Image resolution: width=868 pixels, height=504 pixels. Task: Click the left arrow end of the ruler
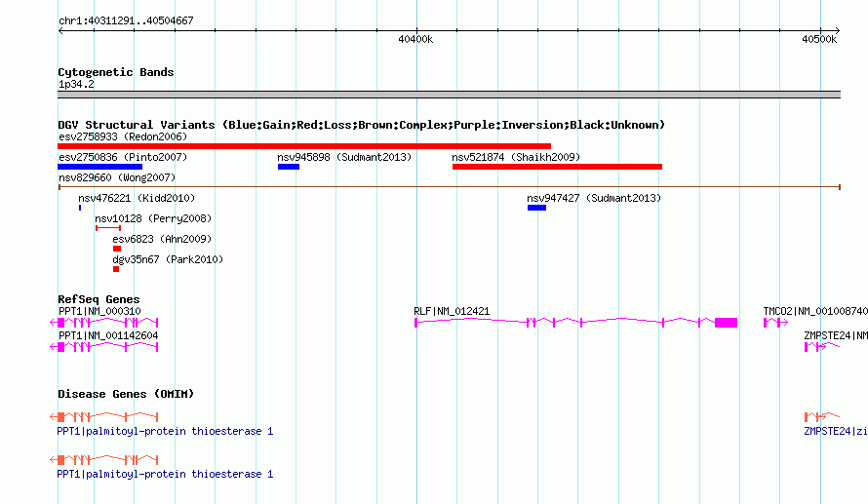pos(60,31)
